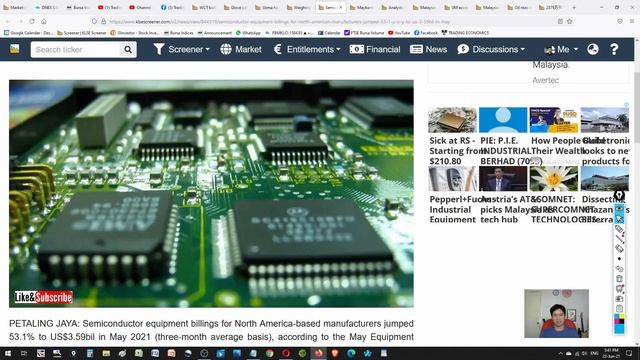
Task: Open the Me account dropdown
Action: (561, 49)
